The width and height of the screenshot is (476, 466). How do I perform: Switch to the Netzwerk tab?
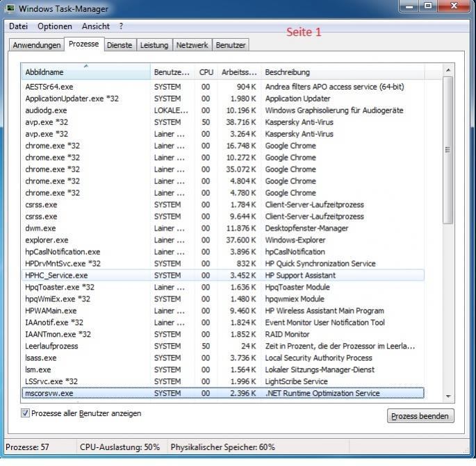pyautogui.click(x=192, y=45)
